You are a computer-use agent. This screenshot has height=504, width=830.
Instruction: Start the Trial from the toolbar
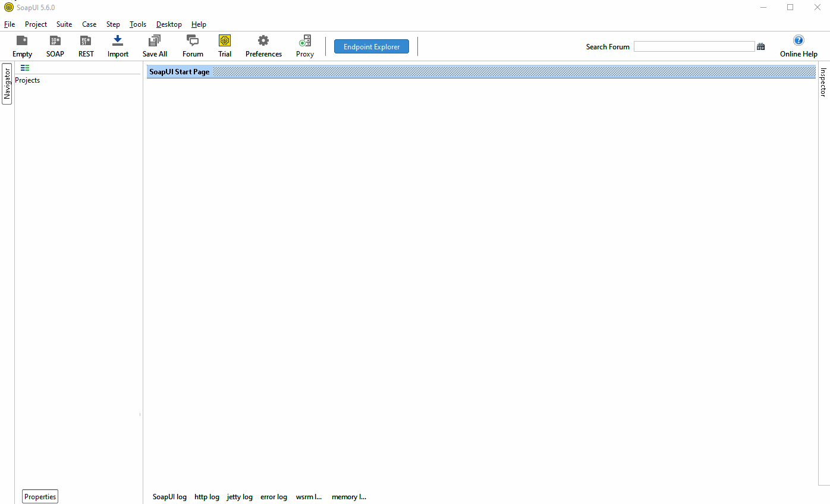click(x=225, y=46)
